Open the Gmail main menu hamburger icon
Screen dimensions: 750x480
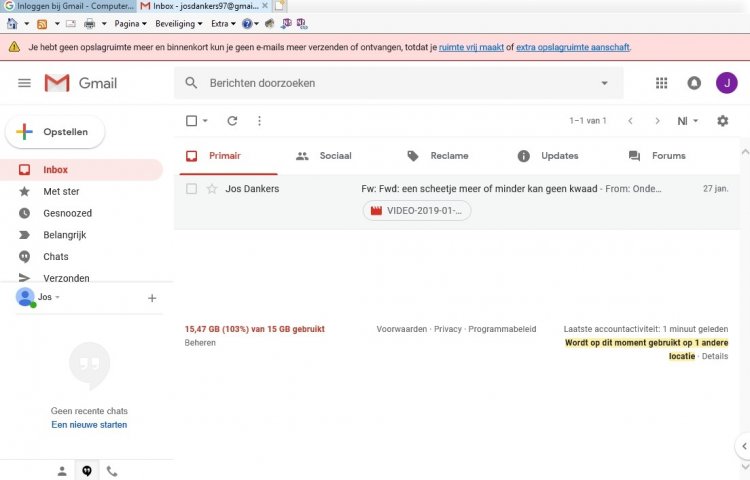24,83
